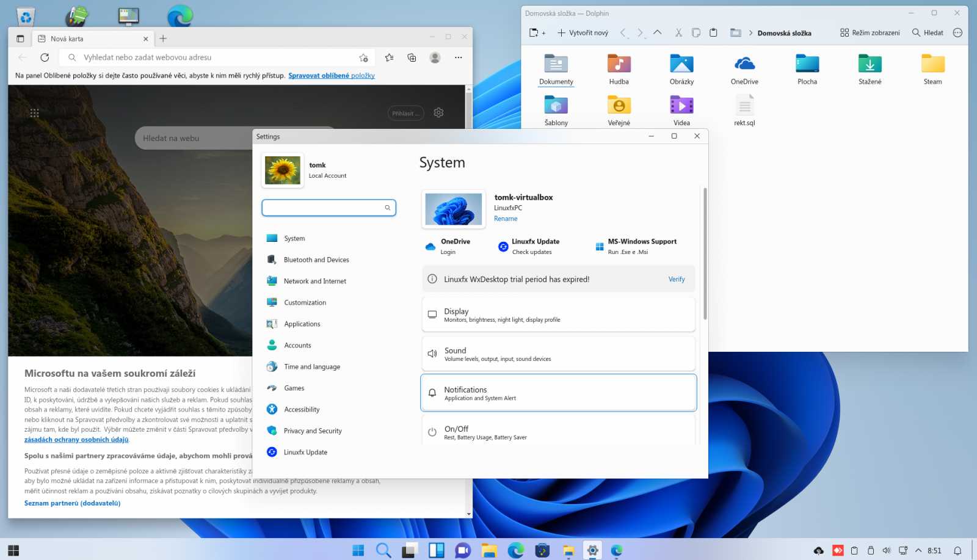The image size is (977, 560).
Task: Click the new tab icon in Dolphin toolbar
Action: tap(537, 33)
